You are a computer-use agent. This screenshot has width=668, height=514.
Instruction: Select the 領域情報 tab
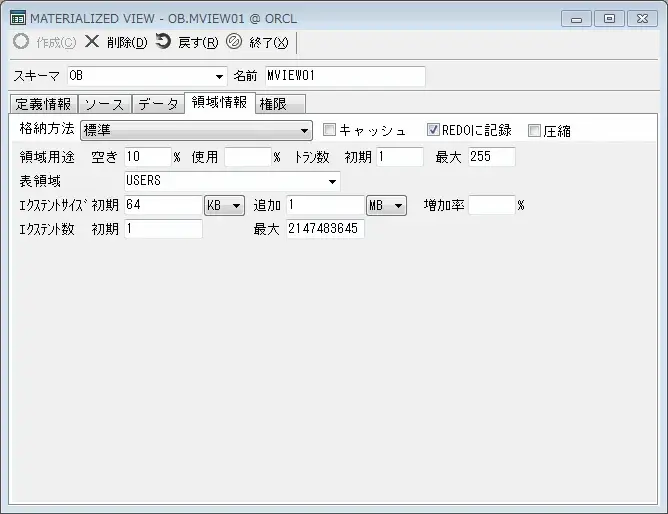click(x=219, y=103)
